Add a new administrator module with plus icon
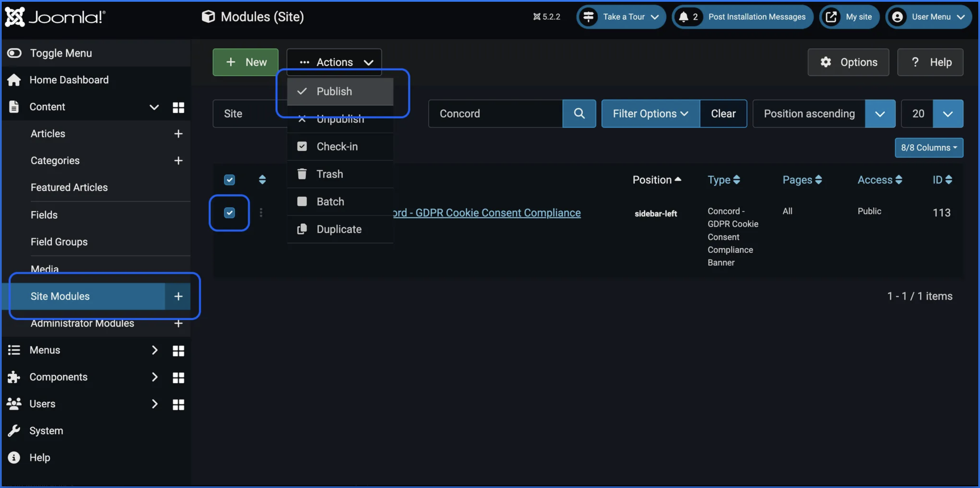 (x=179, y=323)
